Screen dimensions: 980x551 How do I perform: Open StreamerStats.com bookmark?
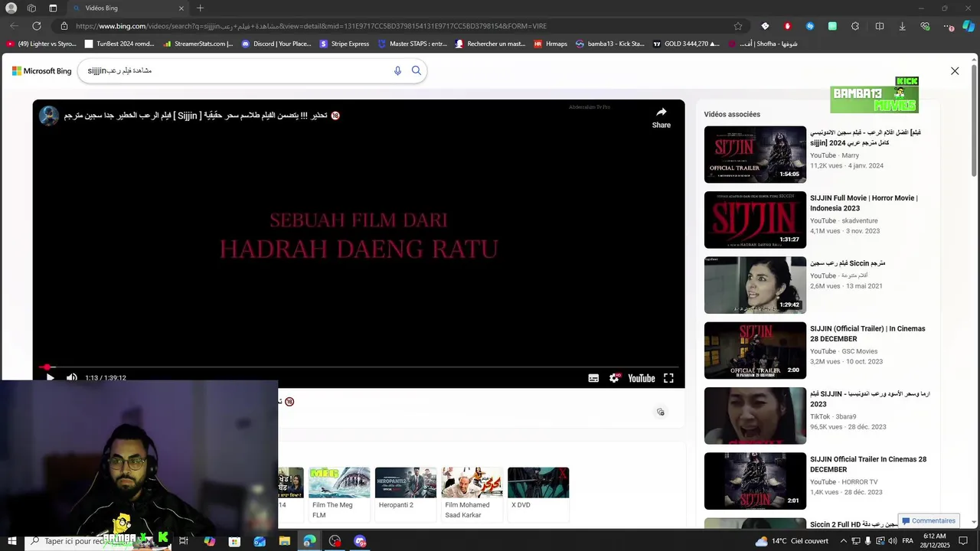point(198,44)
